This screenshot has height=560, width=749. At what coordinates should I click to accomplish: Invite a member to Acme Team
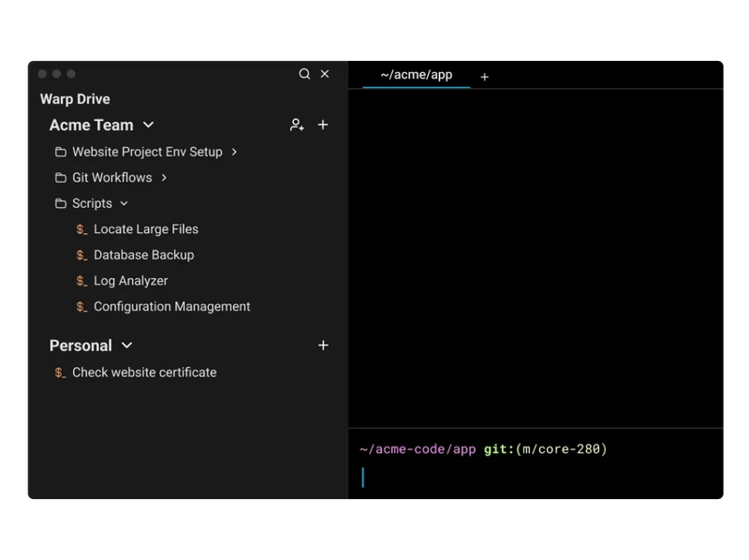coord(297,125)
